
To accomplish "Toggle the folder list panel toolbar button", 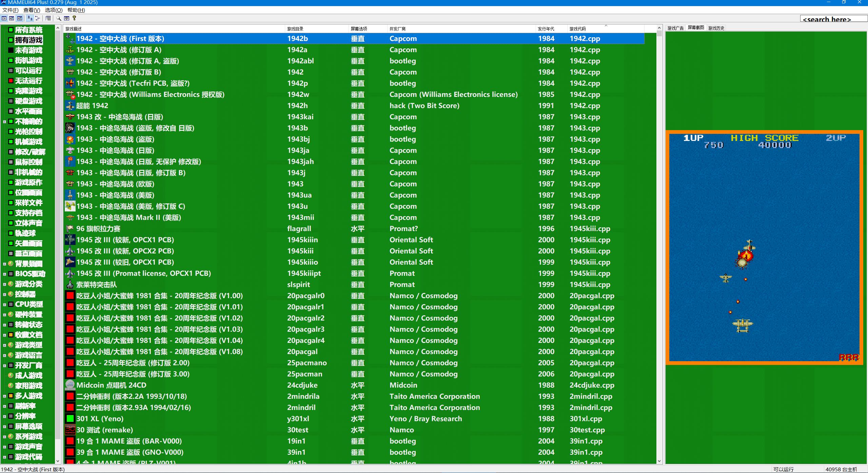I will tap(4, 18).
